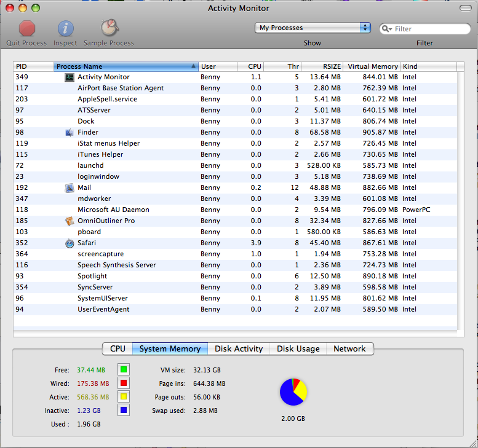Open the My Processes show dropdown
The width and height of the screenshot is (478, 448).
(x=313, y=28)
